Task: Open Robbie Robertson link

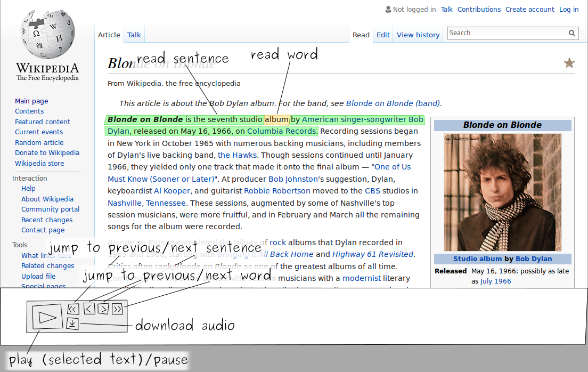Action: 277,191
